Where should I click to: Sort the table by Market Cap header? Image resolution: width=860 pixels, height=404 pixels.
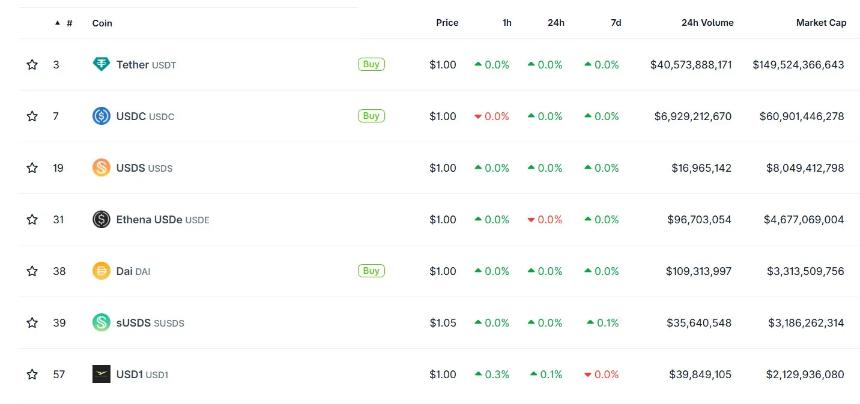821,23
